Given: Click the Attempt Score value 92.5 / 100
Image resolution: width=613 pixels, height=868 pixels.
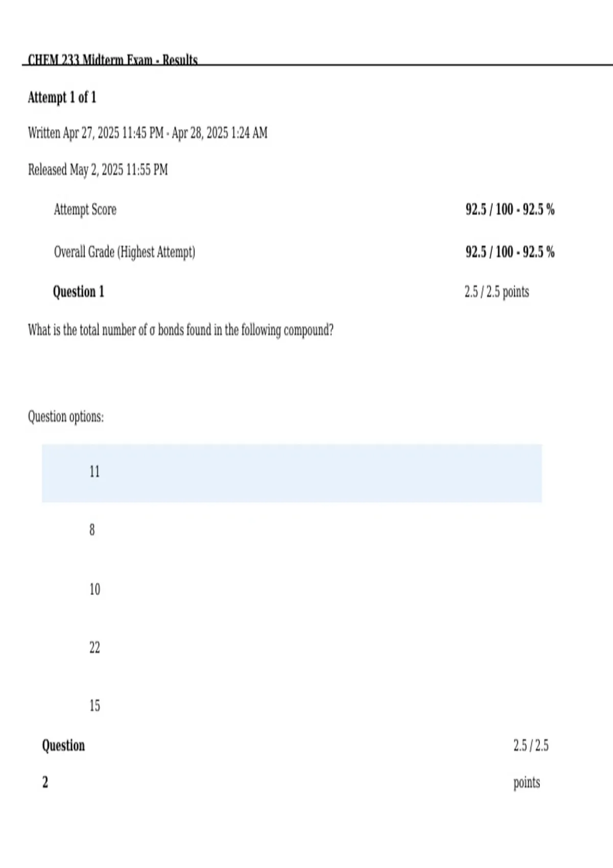Looking at the screenshot, I should click(x=510, y=209).
